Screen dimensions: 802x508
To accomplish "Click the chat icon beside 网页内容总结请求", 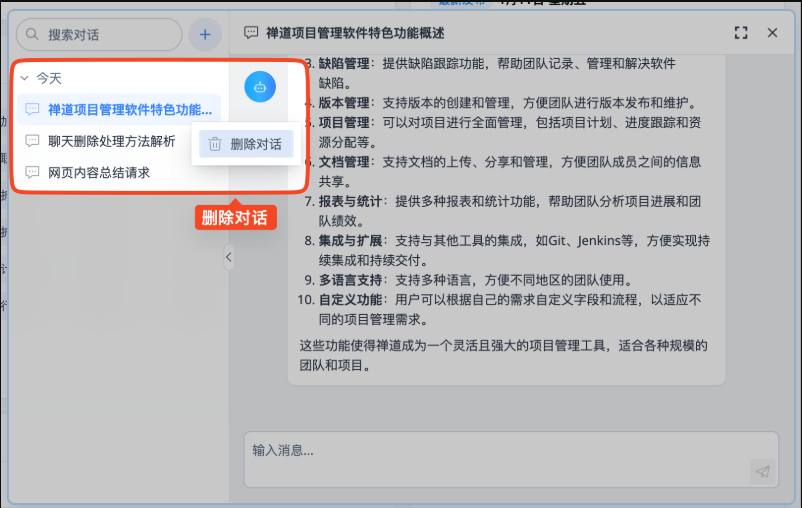I will [x=32, y=172].
